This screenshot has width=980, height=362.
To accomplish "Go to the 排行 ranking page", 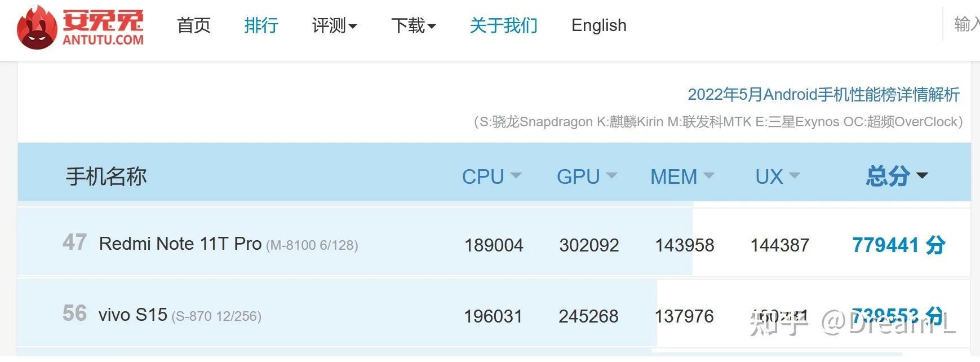I will tap(261, 25).
